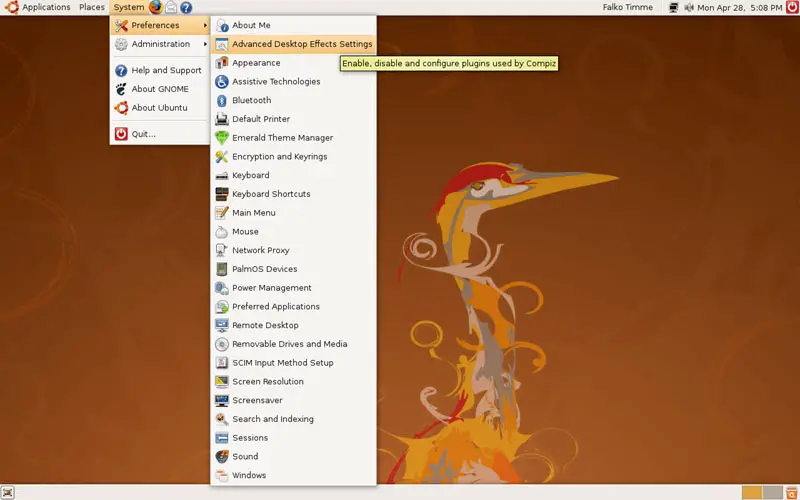Click the Firefox launcher icon in panel
Viewport: 800px width, 500px height.
[156, 7]
